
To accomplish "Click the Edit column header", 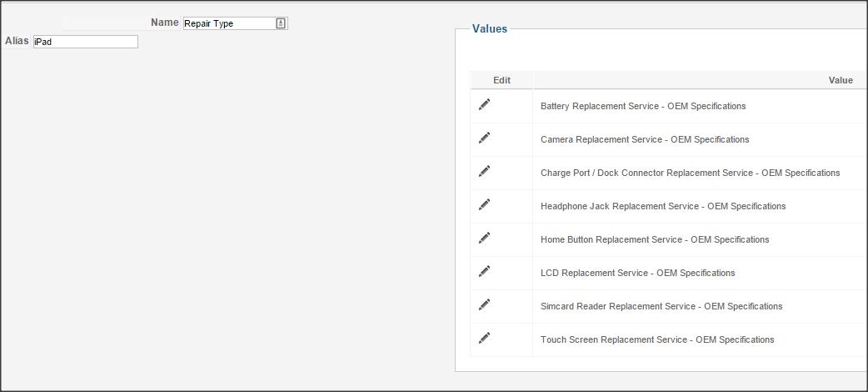I will (x=501, y=80).
